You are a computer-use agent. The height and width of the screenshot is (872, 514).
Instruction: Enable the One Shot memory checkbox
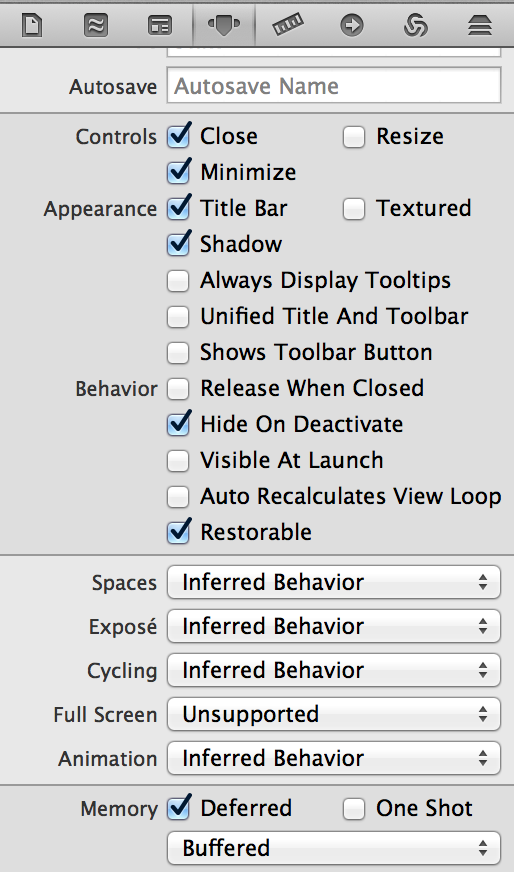pos(353,809)
